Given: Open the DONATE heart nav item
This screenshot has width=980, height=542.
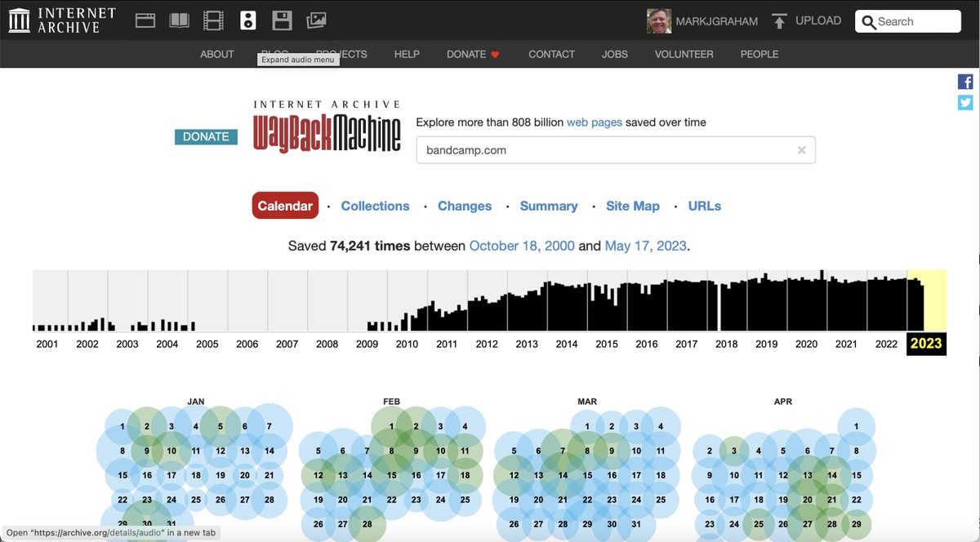Looking at the screenshot, I should [x=473, y=54].
